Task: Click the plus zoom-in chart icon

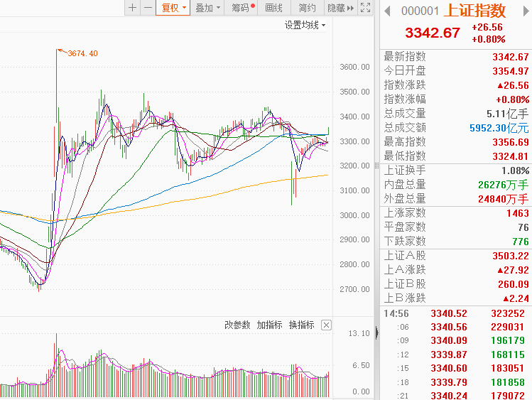Action: (132, 8)
